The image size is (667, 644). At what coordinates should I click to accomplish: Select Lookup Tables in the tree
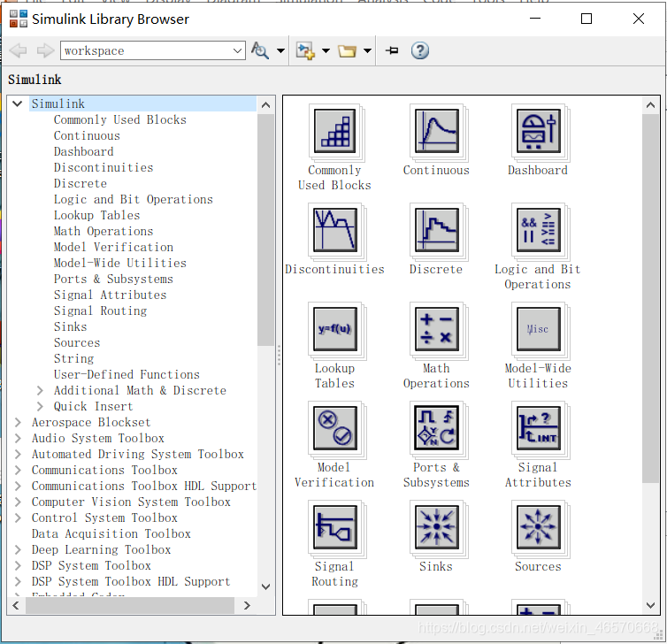click(97, 215)
